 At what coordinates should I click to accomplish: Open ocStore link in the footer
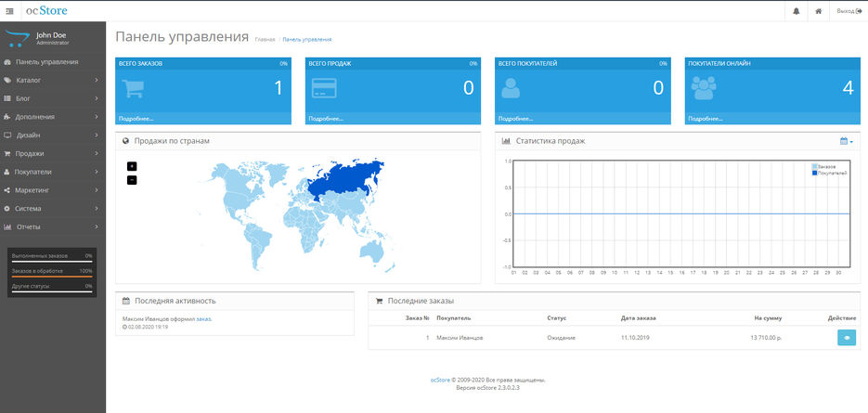[440, 381]
